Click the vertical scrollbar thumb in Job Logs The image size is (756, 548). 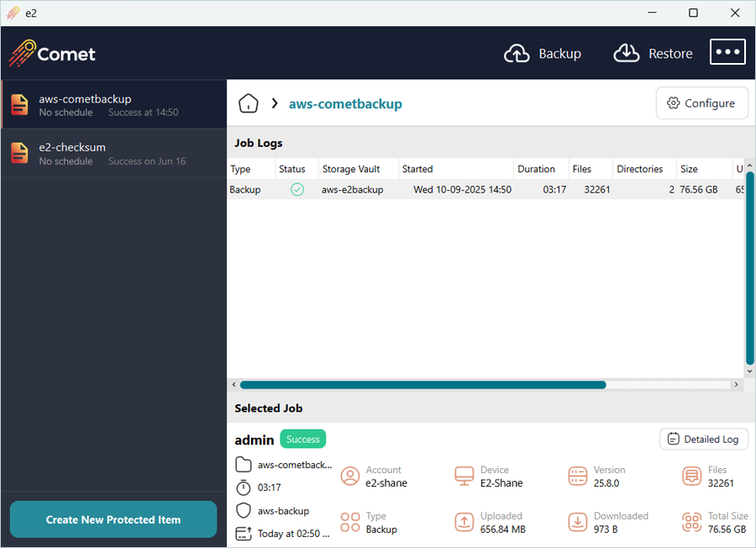[750, 268]
